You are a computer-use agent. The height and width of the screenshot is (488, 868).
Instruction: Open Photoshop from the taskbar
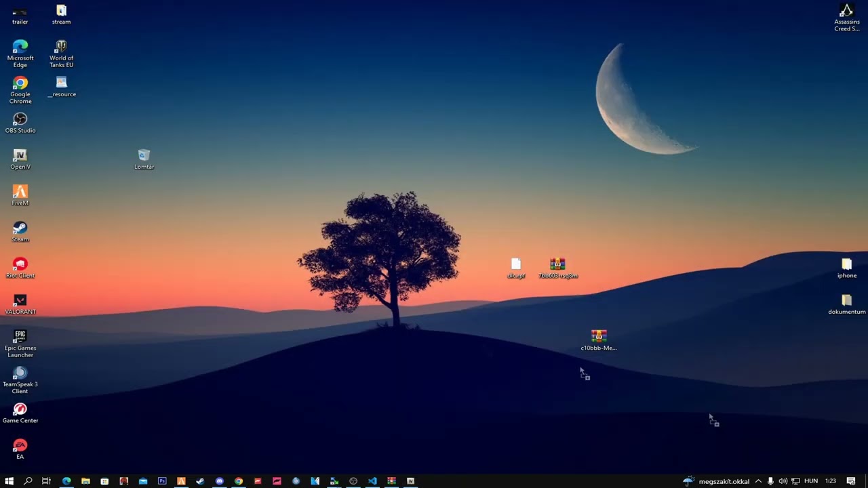tap(162, 481)
